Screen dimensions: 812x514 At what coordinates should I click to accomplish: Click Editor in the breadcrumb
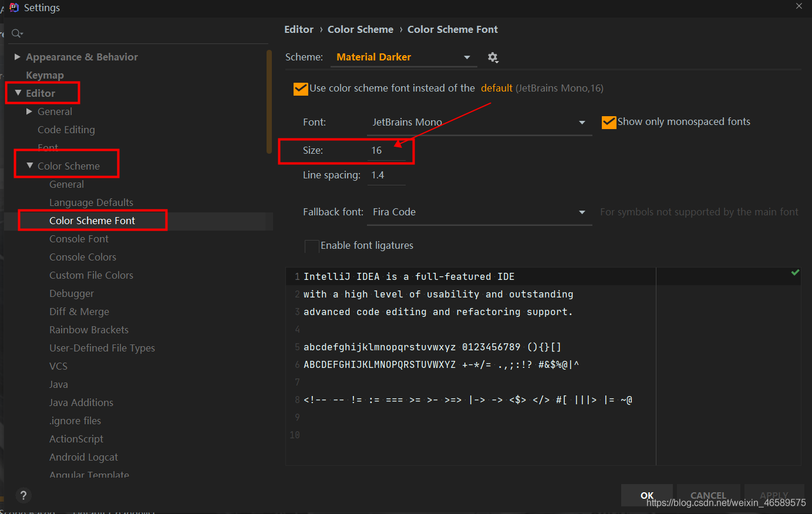pos(299,29)
